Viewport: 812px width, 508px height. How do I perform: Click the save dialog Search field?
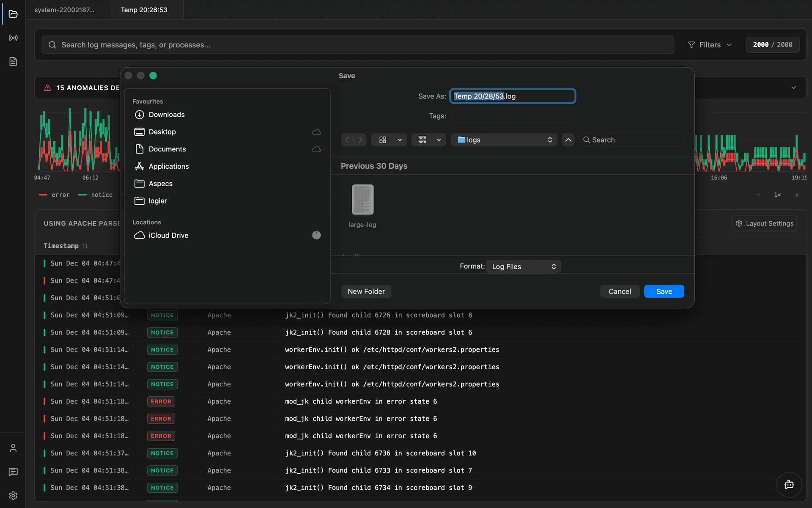[631, 140]
